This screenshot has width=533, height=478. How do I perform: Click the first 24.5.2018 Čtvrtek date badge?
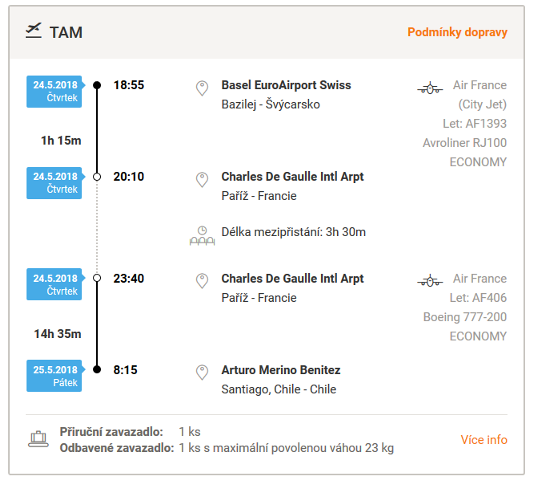55,92
